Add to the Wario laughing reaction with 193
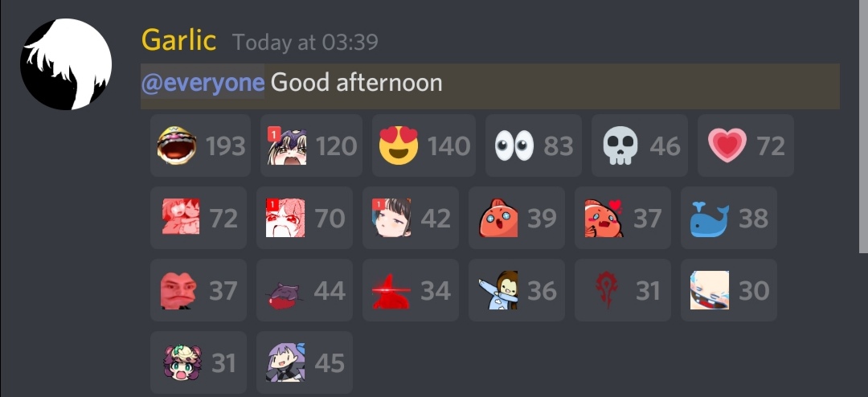 (200, 145)
